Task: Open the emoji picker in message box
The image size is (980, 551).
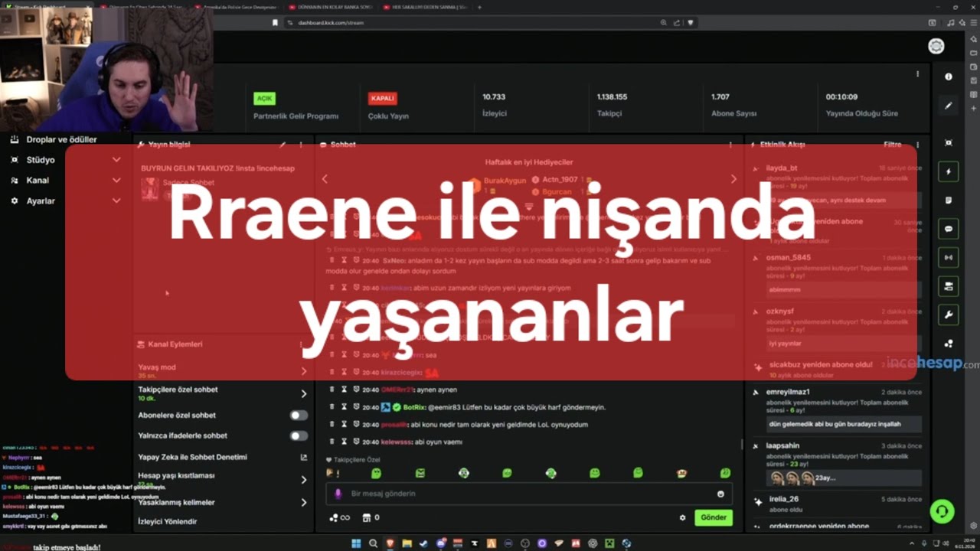Action: (x=720, y=494)
